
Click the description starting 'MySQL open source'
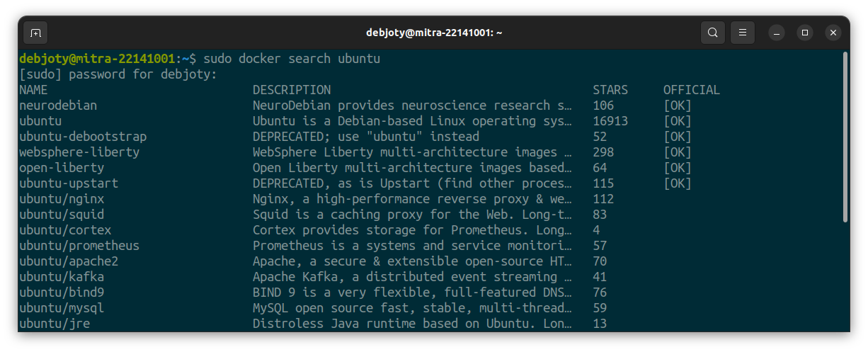coord(412,308)
